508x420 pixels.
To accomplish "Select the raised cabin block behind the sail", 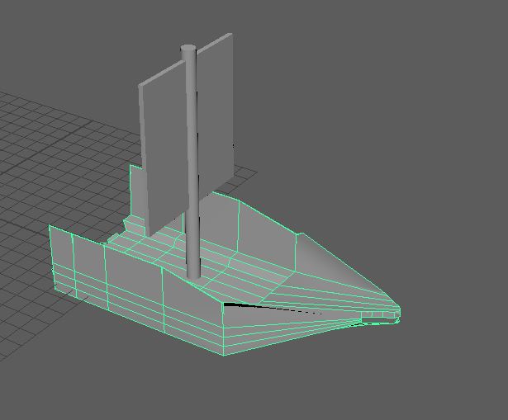I will pyautogui.click(x=136, y=191).
